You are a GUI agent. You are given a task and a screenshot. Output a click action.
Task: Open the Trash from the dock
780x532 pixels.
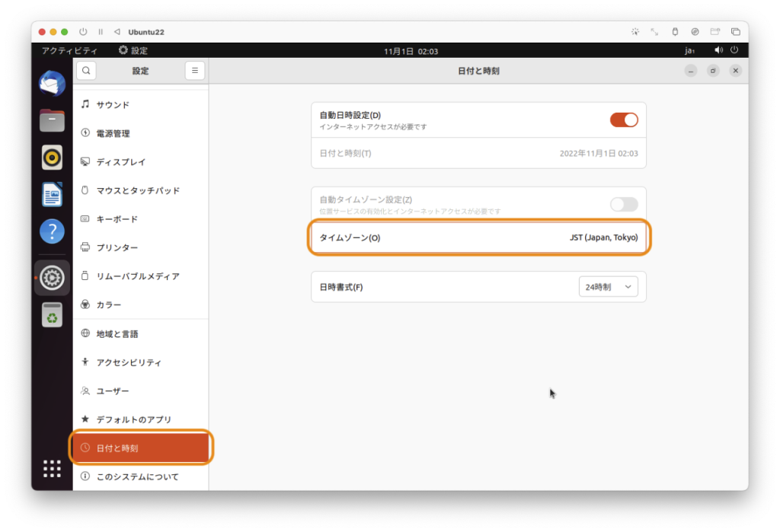53,315
